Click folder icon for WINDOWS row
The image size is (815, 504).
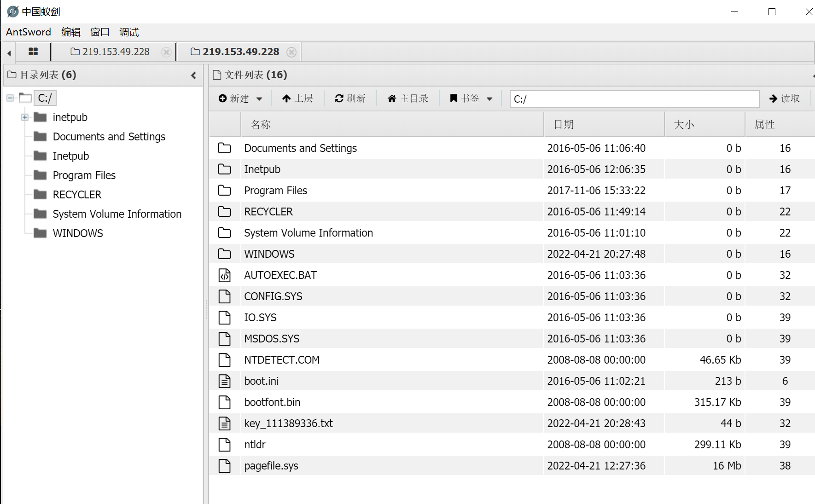(225, 254)
